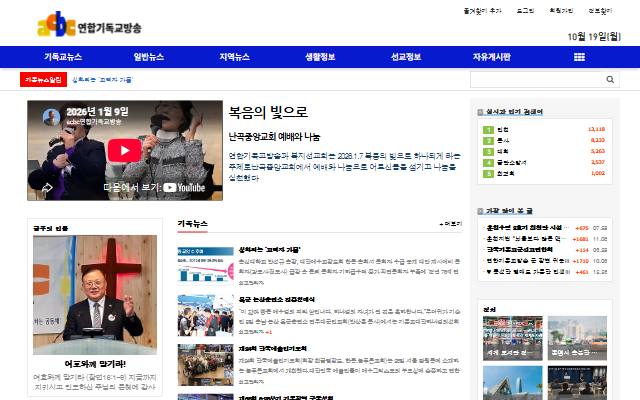Open the first 기독뉴스 article title

[269, 249]
